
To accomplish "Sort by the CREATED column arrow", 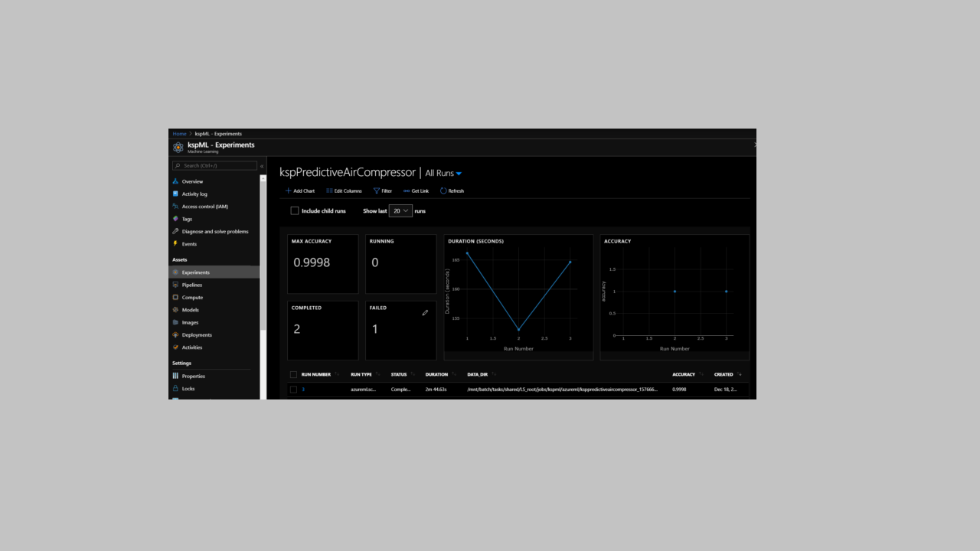I will point(740,374).
